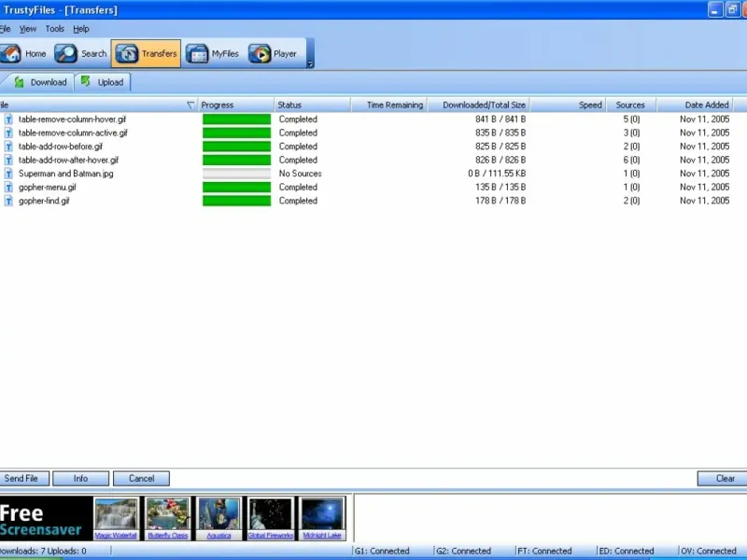Click the Free Screensaver banner
Viewport: 747px width, 560px height.
pyautogui.click(x=46, y=519)
